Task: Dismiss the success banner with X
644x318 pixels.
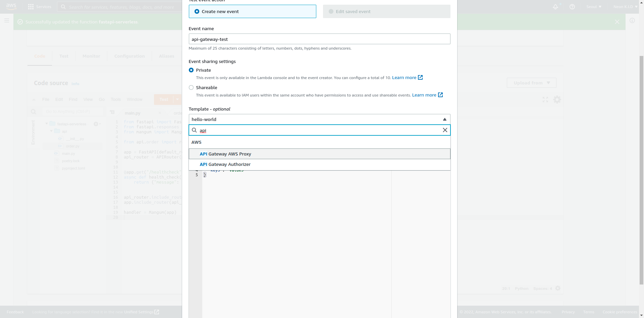Action: (x=617, y=22)
